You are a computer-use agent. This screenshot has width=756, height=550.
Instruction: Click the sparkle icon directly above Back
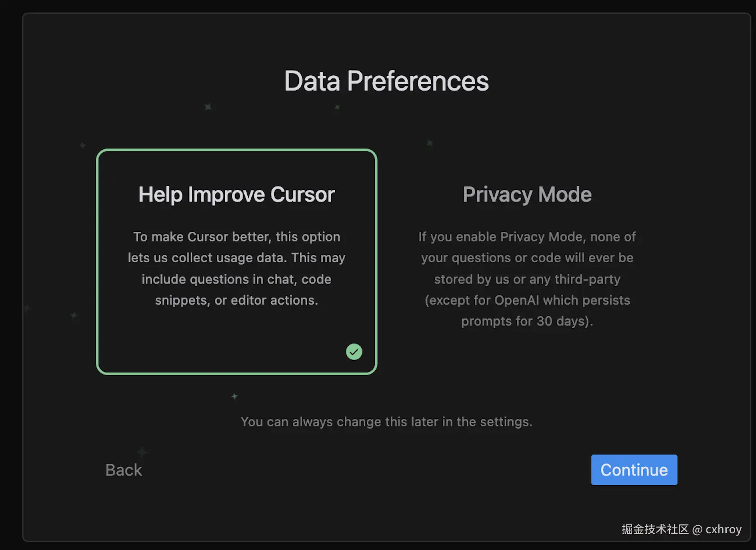[142, 452]
